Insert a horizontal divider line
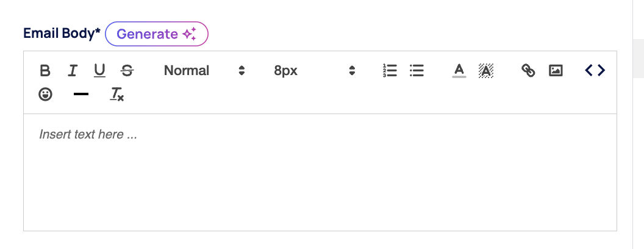 80,95
